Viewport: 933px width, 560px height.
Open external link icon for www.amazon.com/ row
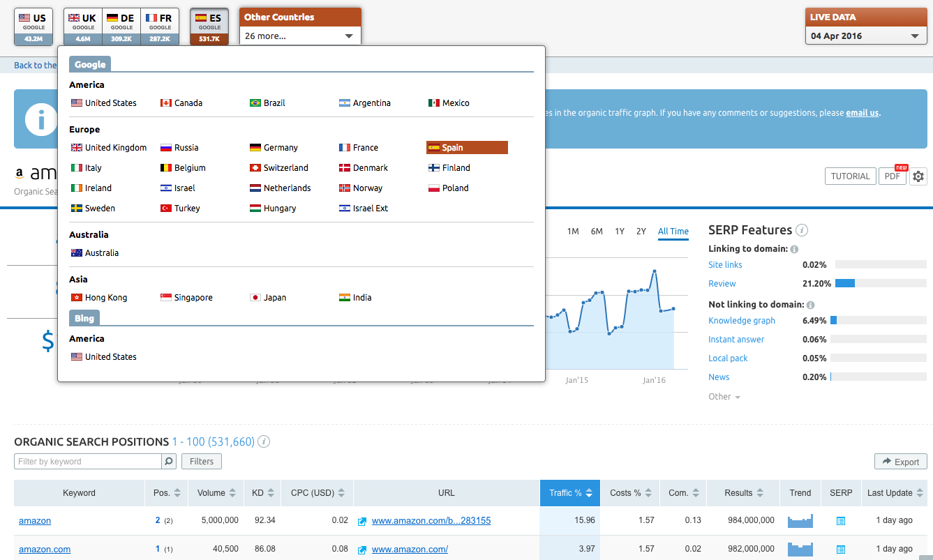[x=362, y=550]
